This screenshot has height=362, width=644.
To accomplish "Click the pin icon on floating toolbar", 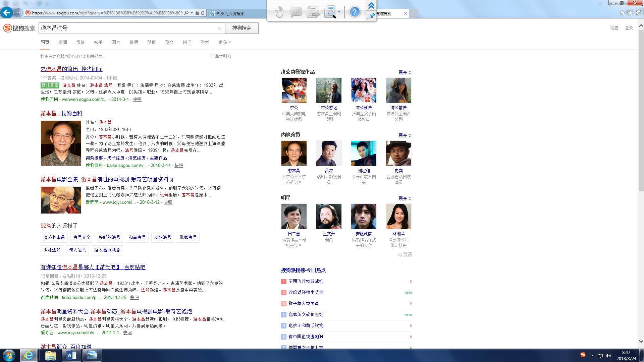I will click(x=371, y=16).
